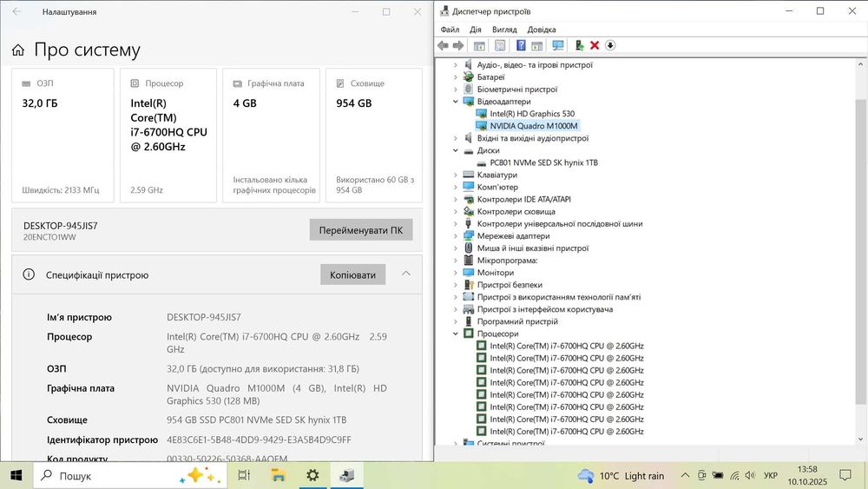Click the Wi-Fi network tray icon
Screen dimensions: 868x489
pos(734,476)
